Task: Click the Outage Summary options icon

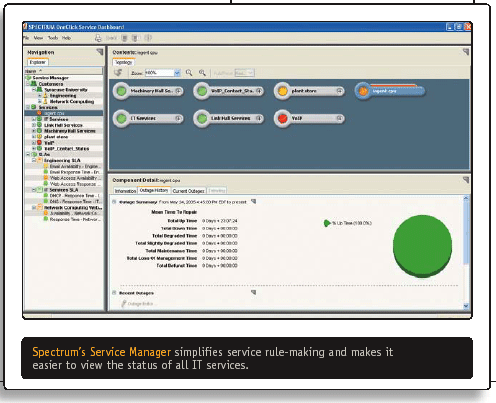Action: (x=254, y=202)
